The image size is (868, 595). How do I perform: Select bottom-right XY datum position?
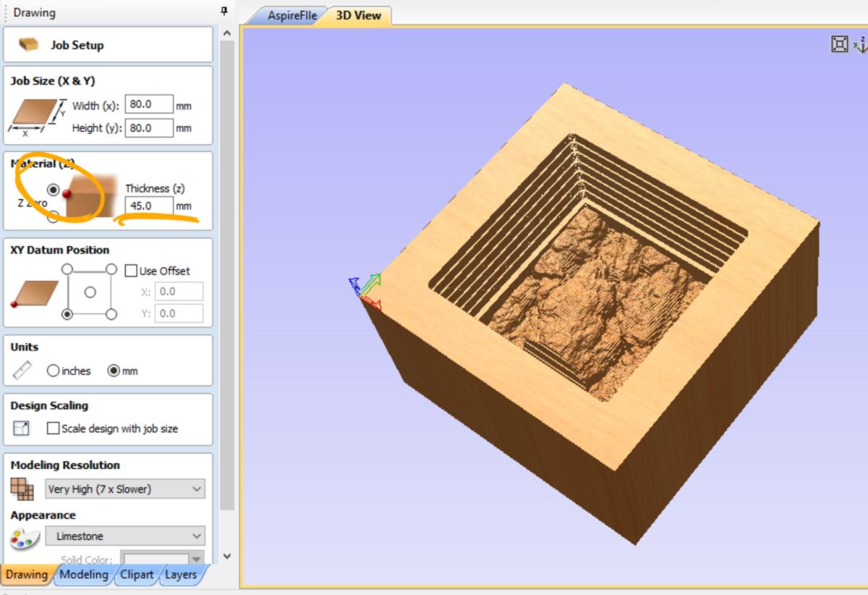point(111,314)
